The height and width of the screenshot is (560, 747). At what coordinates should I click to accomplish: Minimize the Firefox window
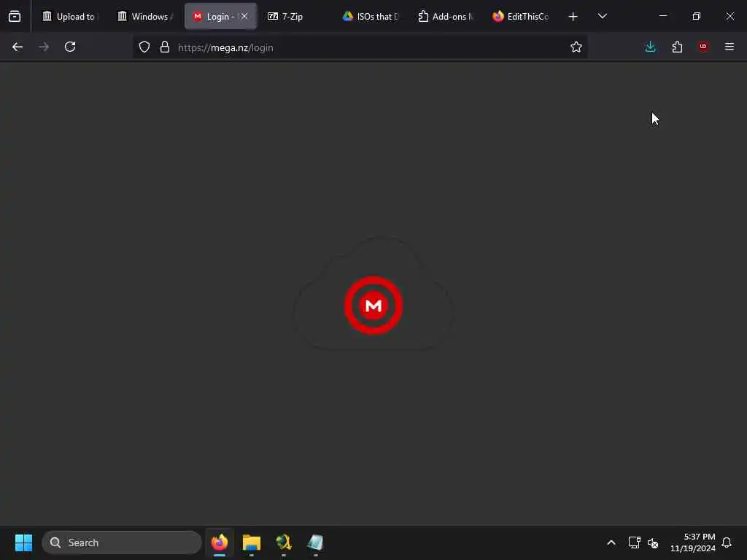662,16
